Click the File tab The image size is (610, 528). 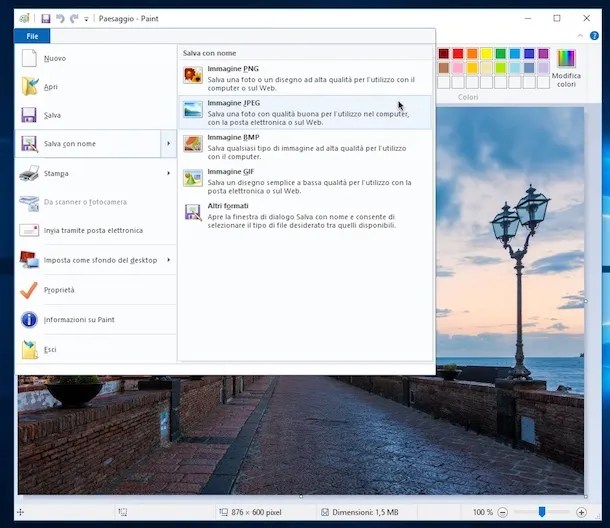(32, 36)
